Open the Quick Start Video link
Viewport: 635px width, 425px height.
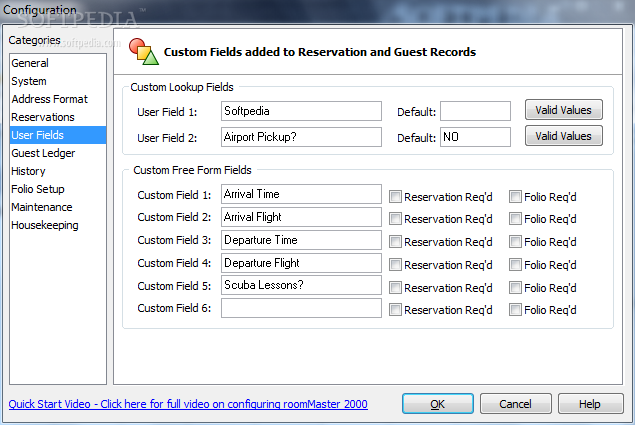pyautogui.click(x=188, y=404)
